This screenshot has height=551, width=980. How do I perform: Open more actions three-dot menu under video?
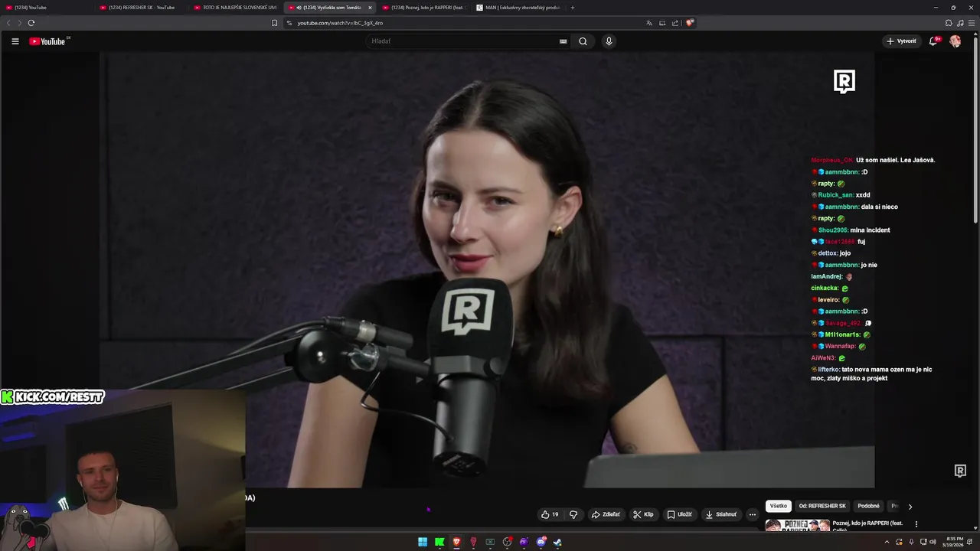click(x=753, y=514)
